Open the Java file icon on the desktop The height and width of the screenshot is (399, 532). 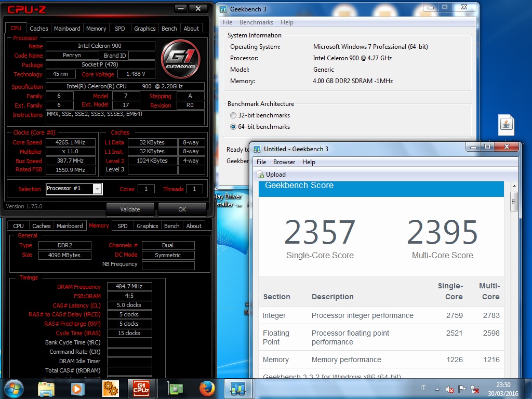click(x=506, y=125)
